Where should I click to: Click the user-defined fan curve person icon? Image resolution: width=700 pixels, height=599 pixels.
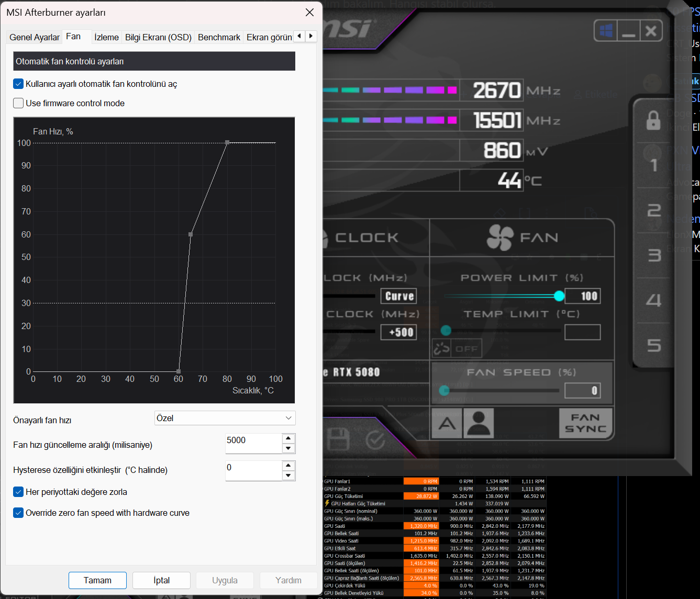click(x=479, y=423)
